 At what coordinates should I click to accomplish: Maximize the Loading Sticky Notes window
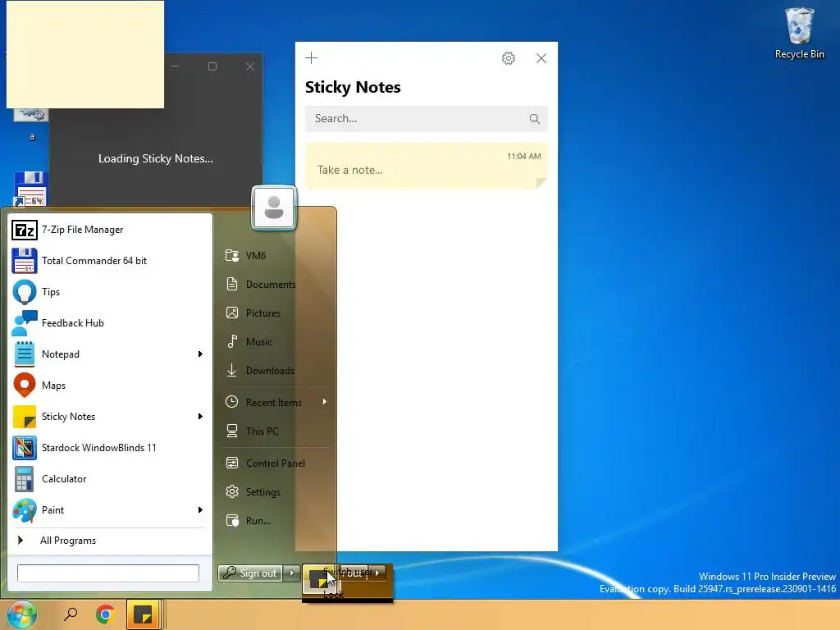[212, 66]
